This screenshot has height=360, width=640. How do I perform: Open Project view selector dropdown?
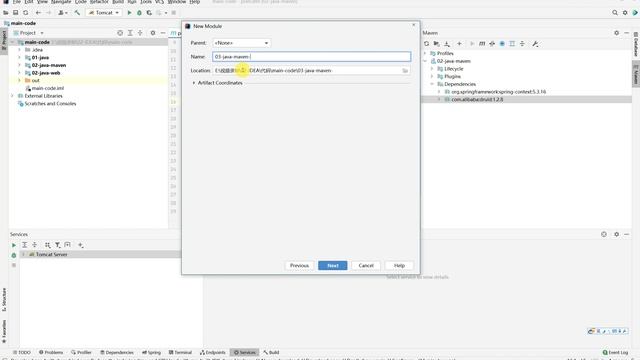(28, 33)
